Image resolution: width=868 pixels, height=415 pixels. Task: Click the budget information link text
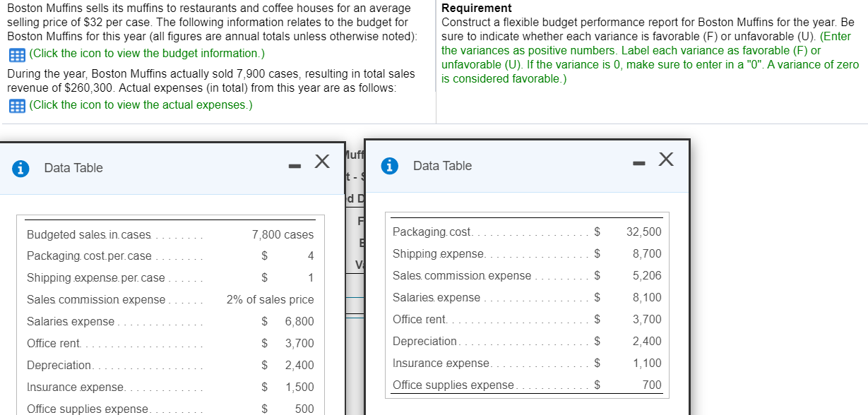[148, 54]
